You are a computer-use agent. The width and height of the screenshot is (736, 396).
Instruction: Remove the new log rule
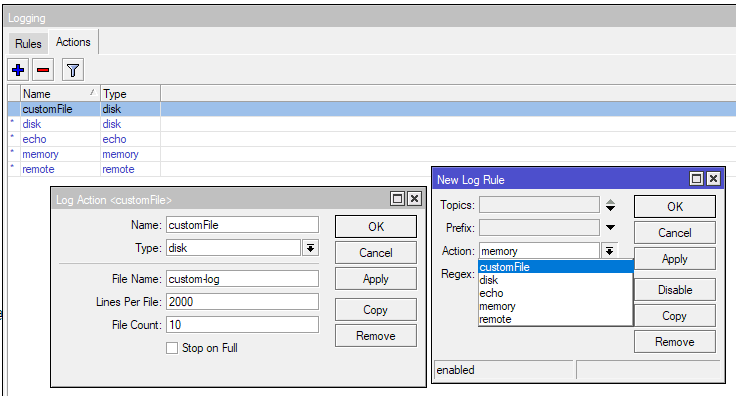(675, 342)
